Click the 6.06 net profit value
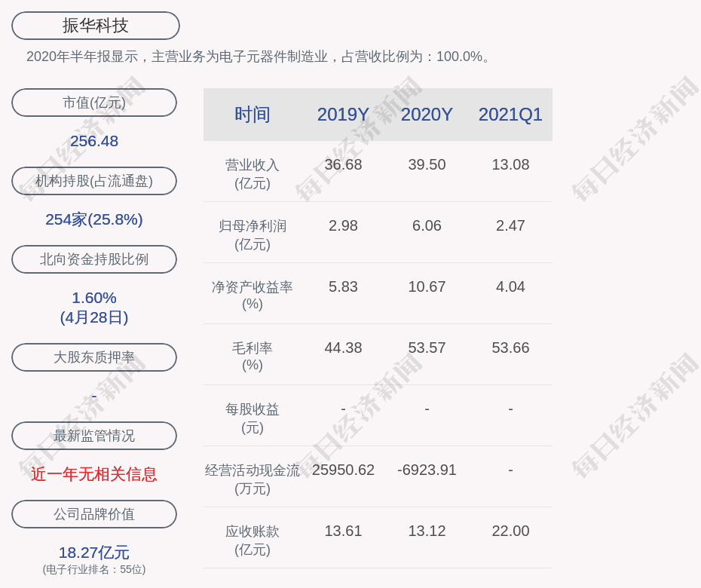Image resolution: width=701 pixels, height=588 pixels. pos(427,226)
